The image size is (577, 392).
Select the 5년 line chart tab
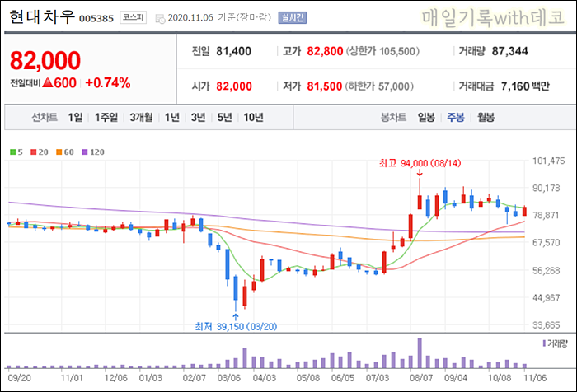(224, 117)
